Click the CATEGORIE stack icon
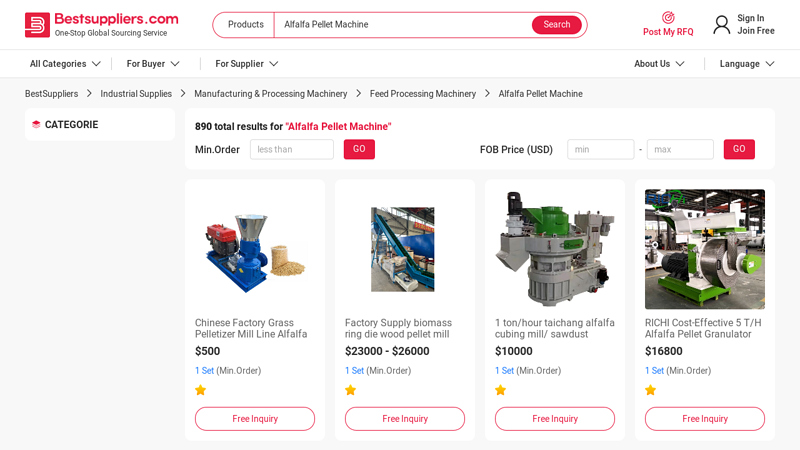Viewport: 800px width, 450px height. click(x=36, y=124)
